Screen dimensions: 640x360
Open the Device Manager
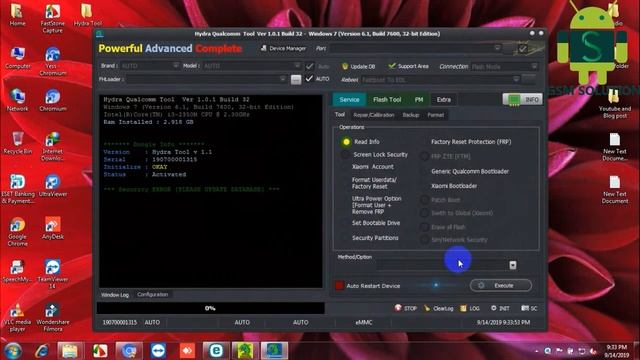click(x=283, y=48)
